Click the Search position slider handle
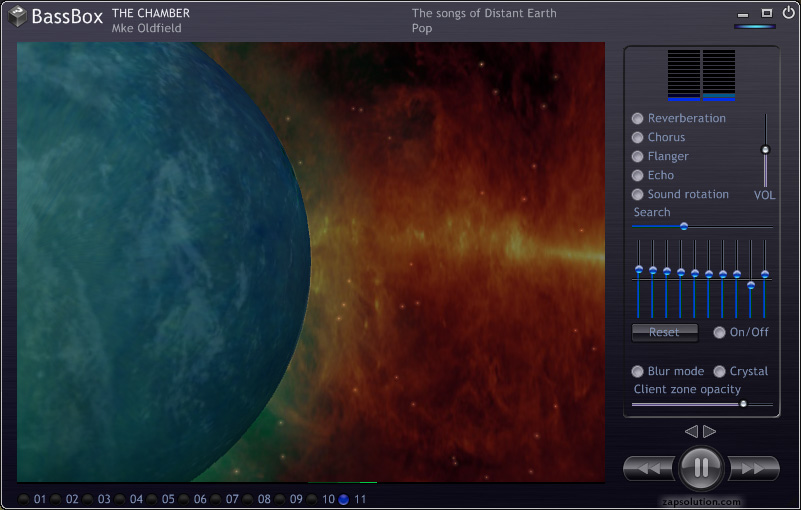This screenshot has width=801, height=510. click(x=684, y=226)
